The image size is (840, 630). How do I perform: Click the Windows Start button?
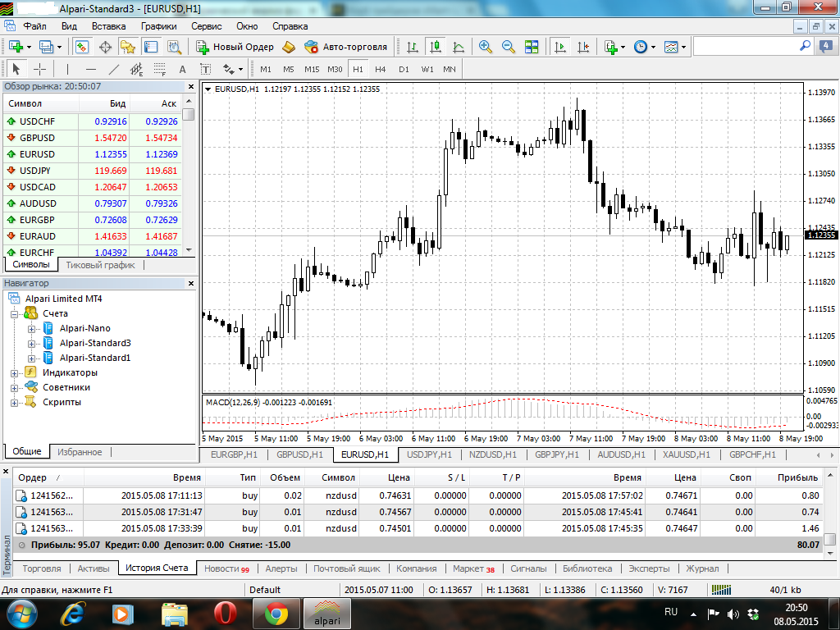(x=22, y=614)
